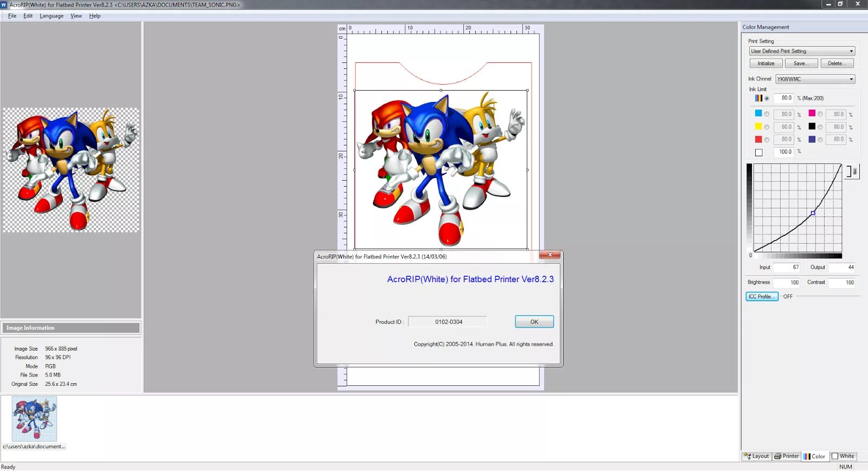Open the Language menu
Screen dimensions: 868x471
point(51,16)
